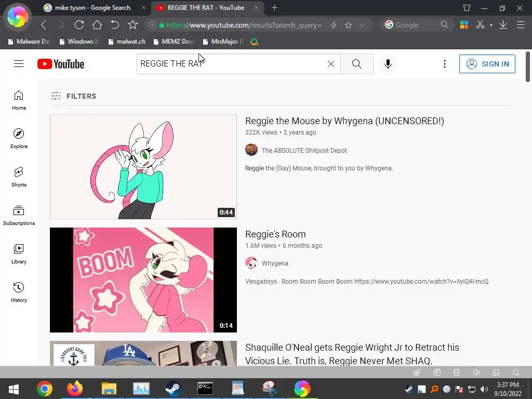Go to the browser home page
The width and height of the screenshot is (532, 399).
[97, 25]
